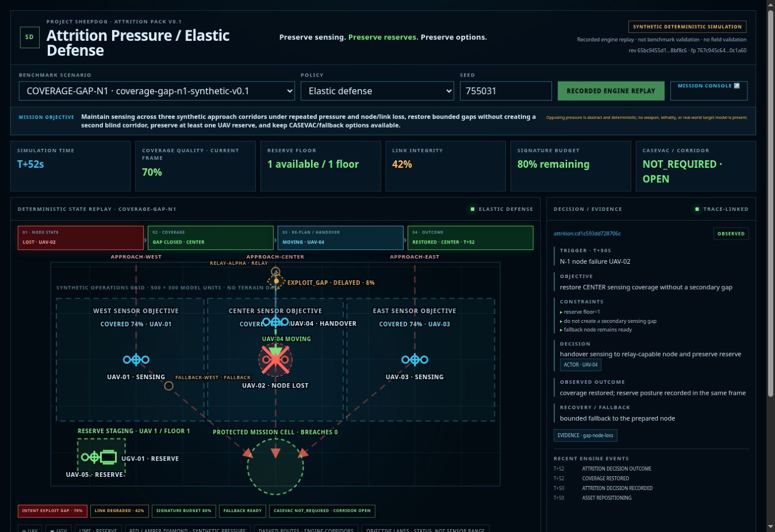Image resolution: width=775 pixels, height=532 pixels.
Task: Click the Synthetic Deterministic Simulation badge
Action: (688, 26)
